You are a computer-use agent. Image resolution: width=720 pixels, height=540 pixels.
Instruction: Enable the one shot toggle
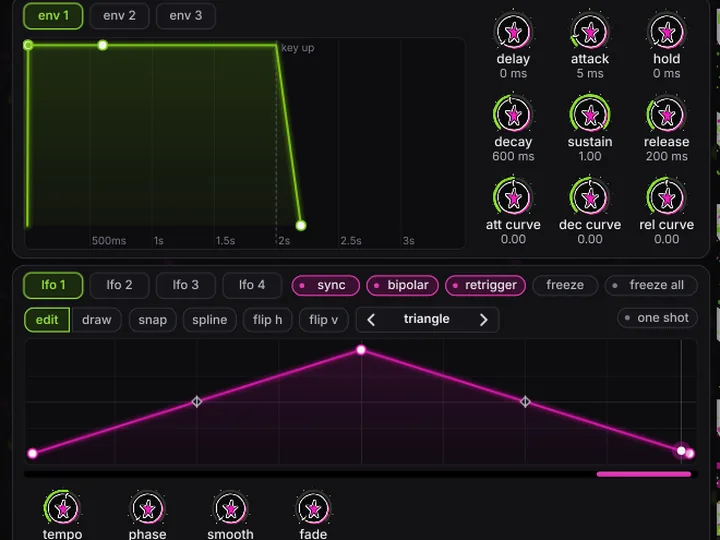[x=657, y=318]
